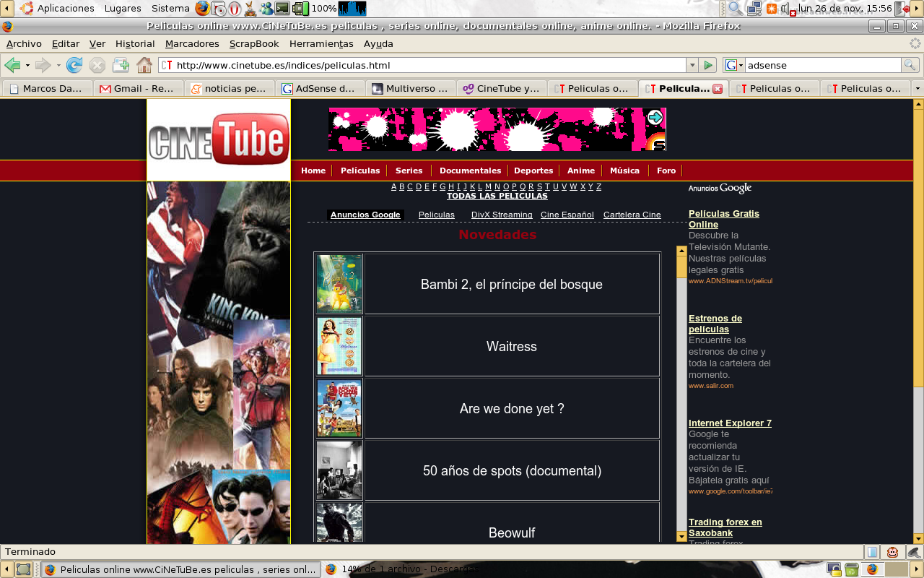Viewport: 924px width, 578px height.
Task: Open the Documentales section in site navigation
Action: click(470, 171)
